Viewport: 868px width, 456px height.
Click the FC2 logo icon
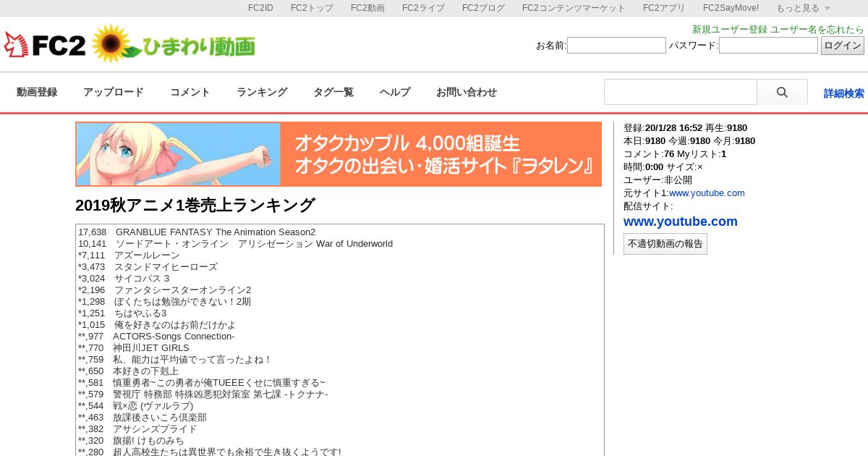45,45
